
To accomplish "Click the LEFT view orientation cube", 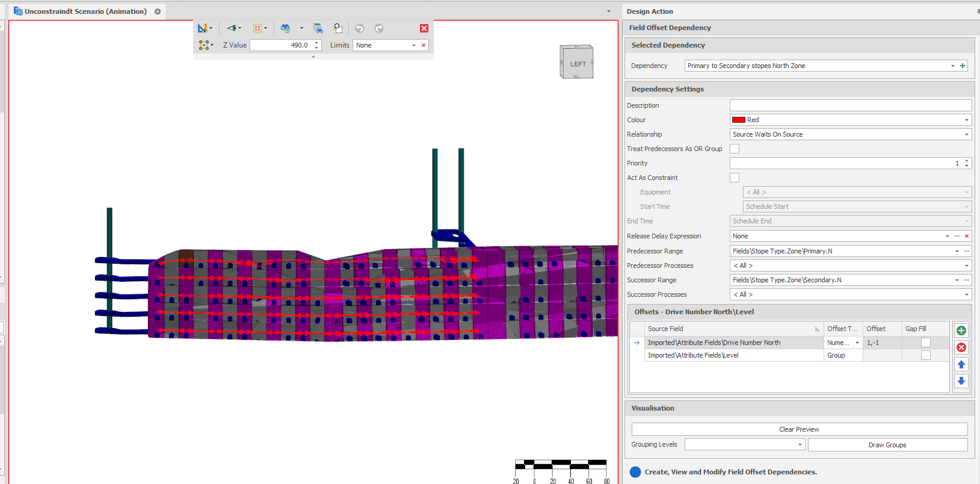I will coord(577,62).
